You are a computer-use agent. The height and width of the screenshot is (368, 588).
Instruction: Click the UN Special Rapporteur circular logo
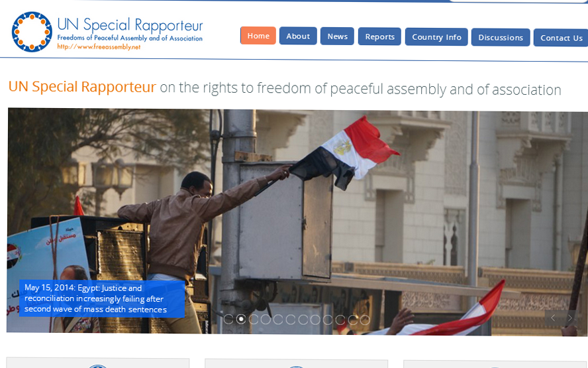coord(32,32)
